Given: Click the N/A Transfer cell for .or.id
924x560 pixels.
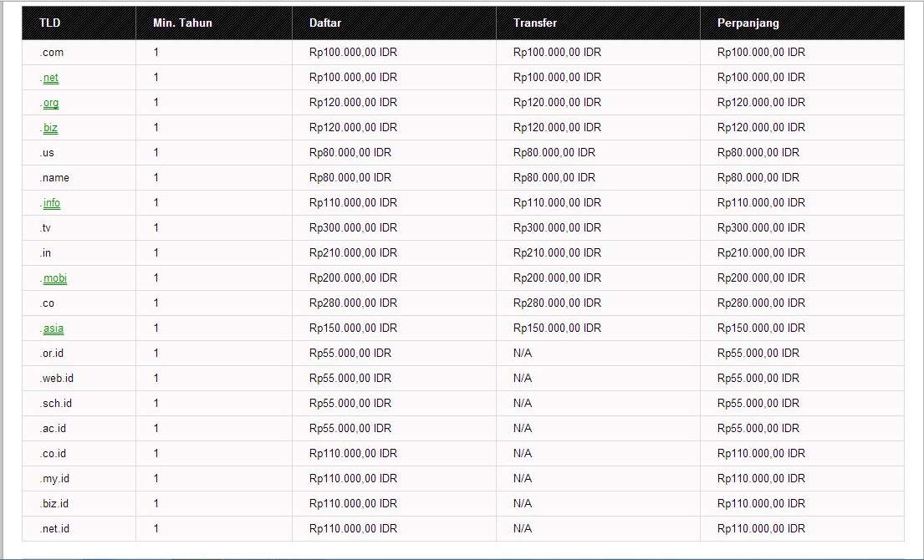Looking at the screenshot, I should coord(522,354).
